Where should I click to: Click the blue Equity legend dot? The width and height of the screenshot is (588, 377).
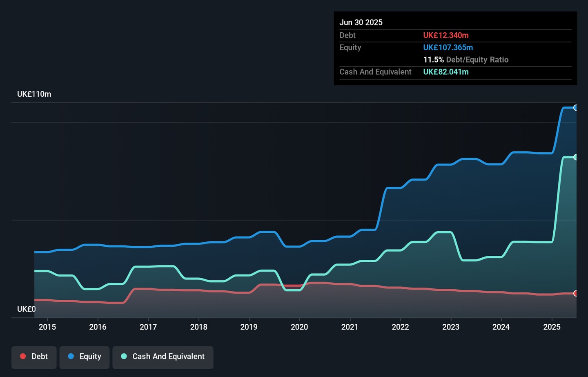[71, 357]
